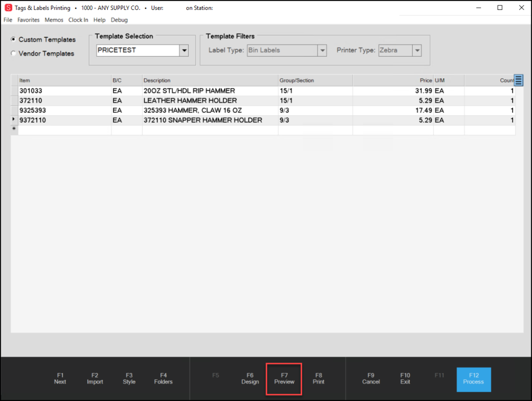Image resolution: width=532 pixels, height=401 pixels.
Task: Open the Debug menu
Action: pos(119,20)
